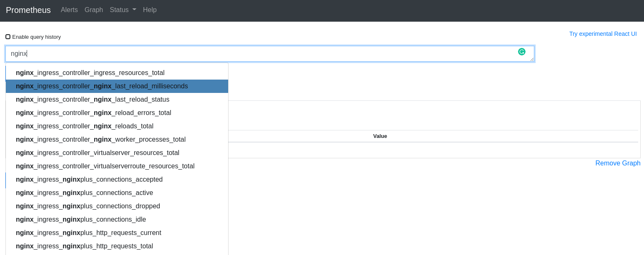Viewport: 644px width, 255px height.
Task: Select nginx_ingress_controller_virtualserverroute_resources_total suggestion
Action: pyautogui.click(x=117, y=166)
